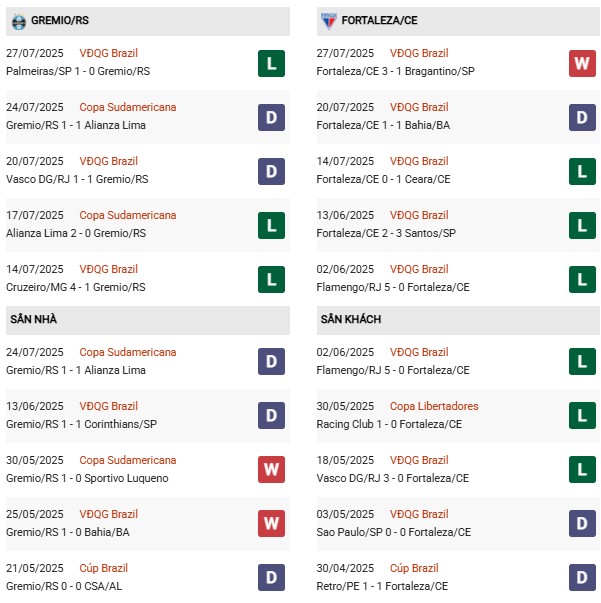This screenshot has width=601, height=603.
Task: Click the W badge for Gremio vs Bahia/BA
Action: (x=271, y=524)
